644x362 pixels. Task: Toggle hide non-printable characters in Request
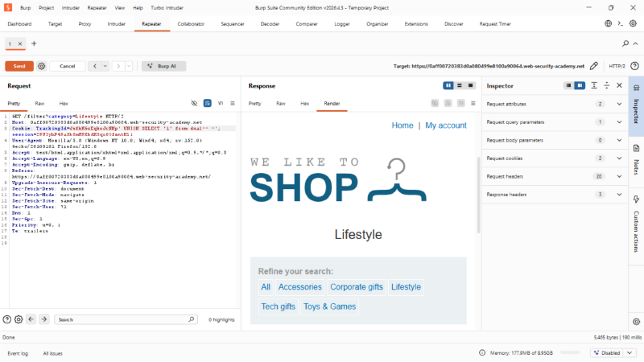point(194,103)
